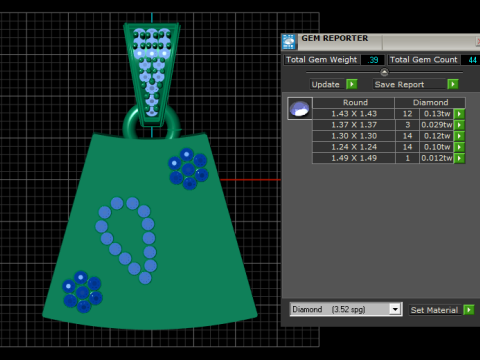Click the Update button label
480x360 pixels.
tap(325, 84)
